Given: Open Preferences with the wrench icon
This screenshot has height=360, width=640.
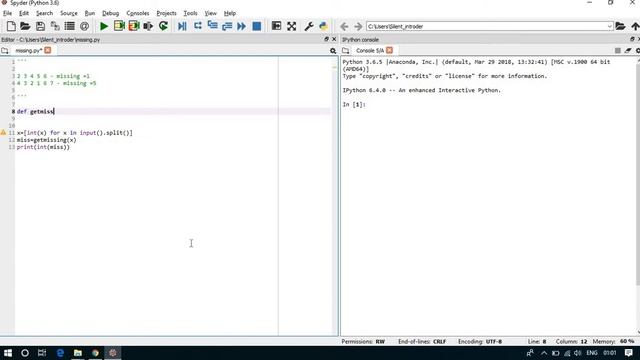Looking at the screenshot, I should [x=309, y=26].
